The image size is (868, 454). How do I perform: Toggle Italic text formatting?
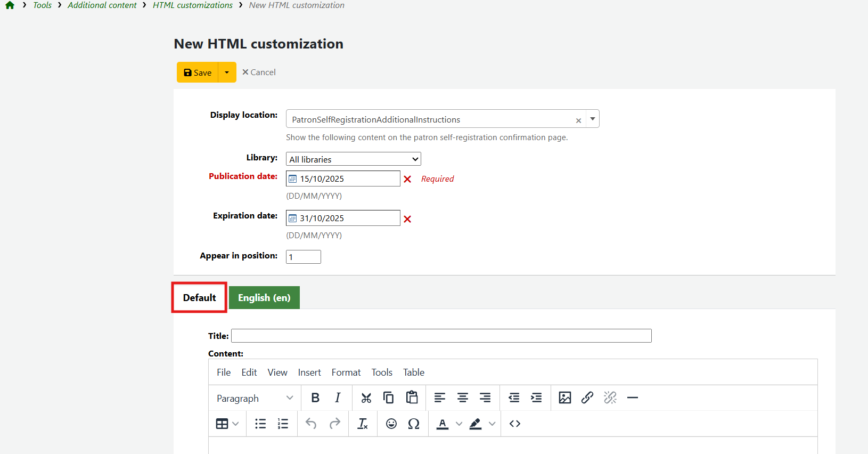338,398
